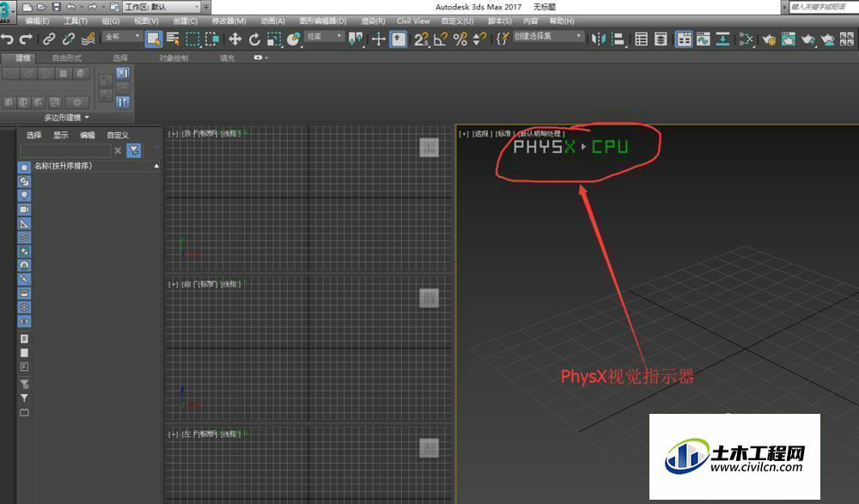Activate the Select and Move tool
The height and width of the screenshot is (504, 859).
pyautogui.click(x=235, y=39)
